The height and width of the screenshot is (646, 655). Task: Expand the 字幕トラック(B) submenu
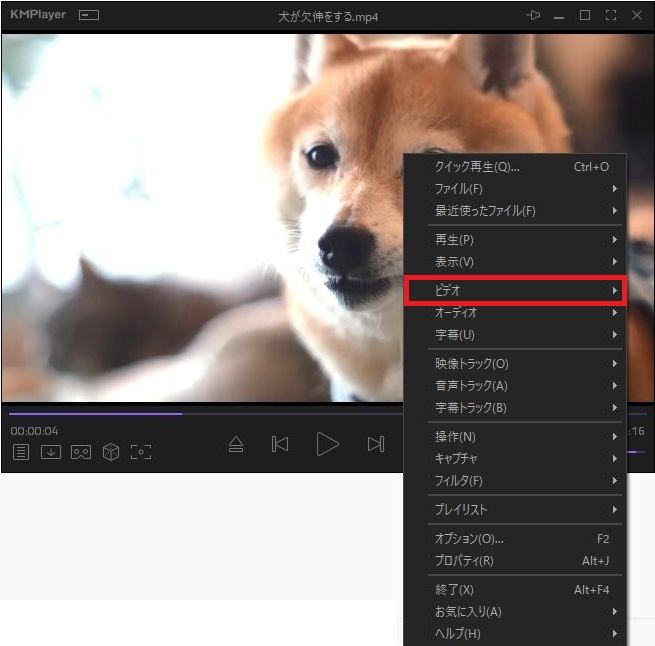[515, 408]
